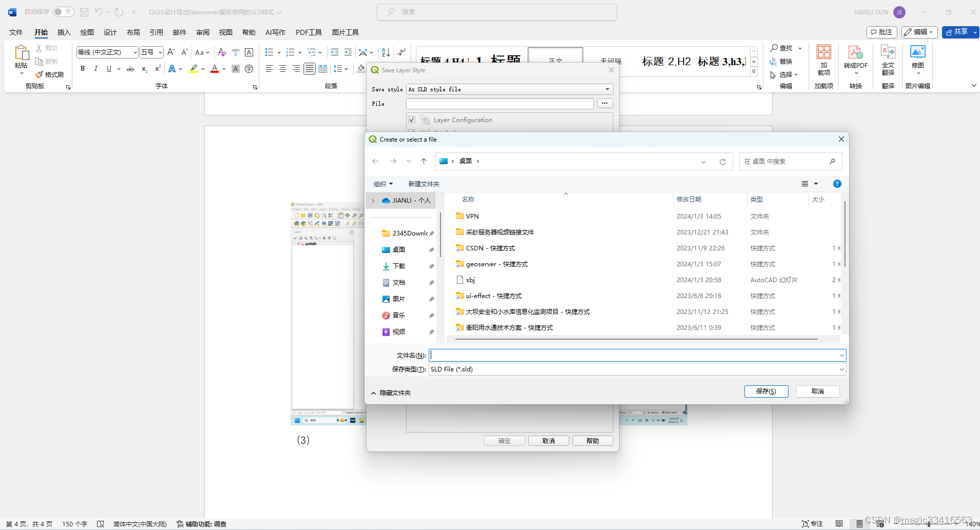Image resolution: width=980 pixels, height=530 pixels.
Task: Apply subscript formatting
Action: pyautogui.click(x=144, y=69)
